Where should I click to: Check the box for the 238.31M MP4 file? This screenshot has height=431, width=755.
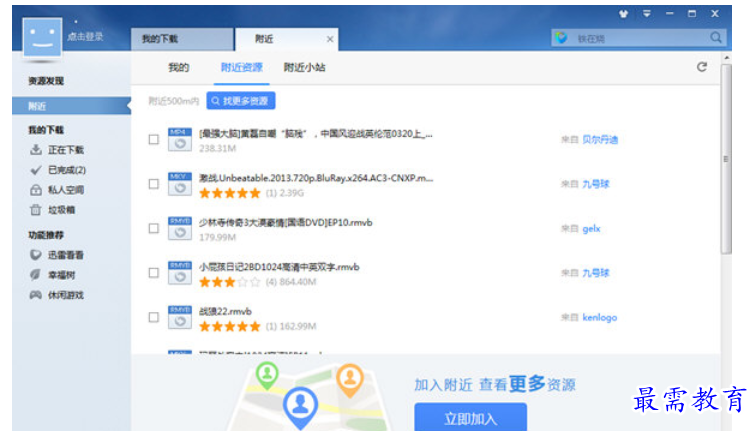pyautogui.click(x=154, y=140)
